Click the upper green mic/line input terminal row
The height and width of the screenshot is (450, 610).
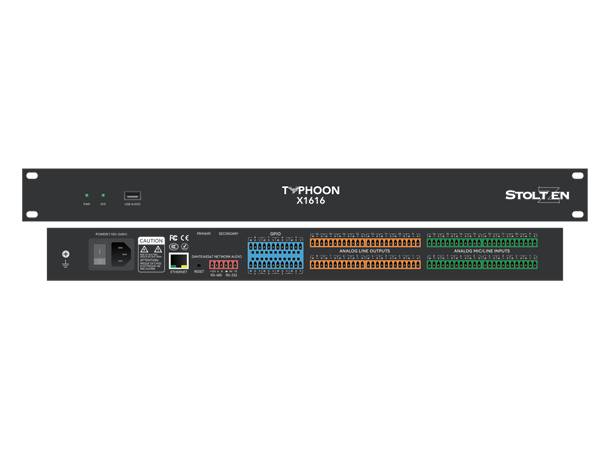point(482,243)
